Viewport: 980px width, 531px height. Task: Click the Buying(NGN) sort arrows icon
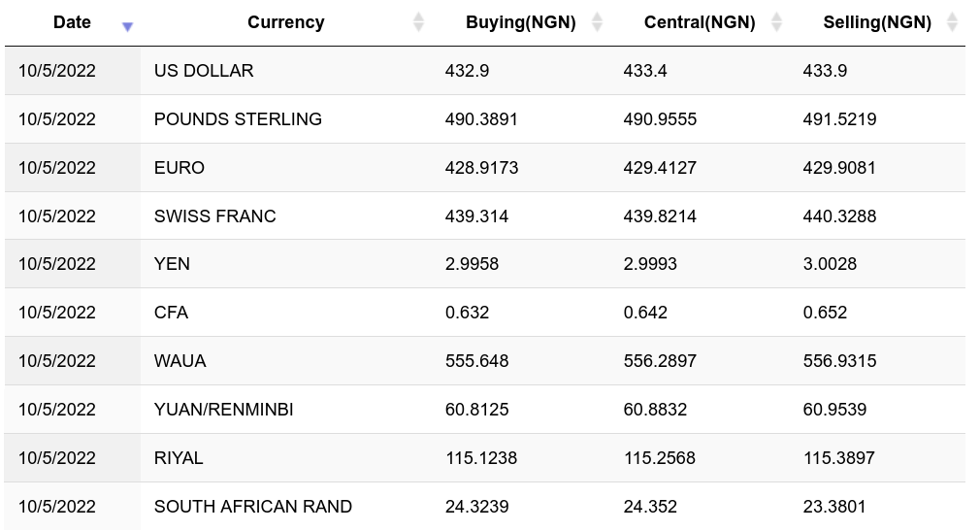pos(597,22)
